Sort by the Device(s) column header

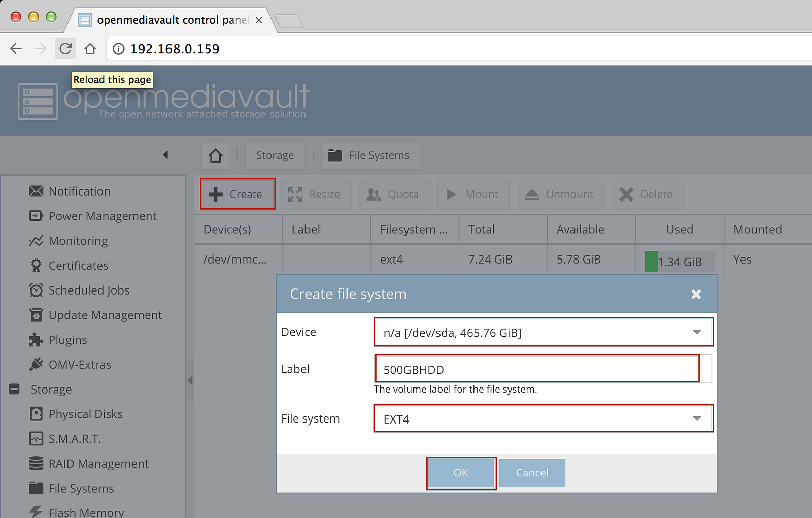(x=238, y=230)
